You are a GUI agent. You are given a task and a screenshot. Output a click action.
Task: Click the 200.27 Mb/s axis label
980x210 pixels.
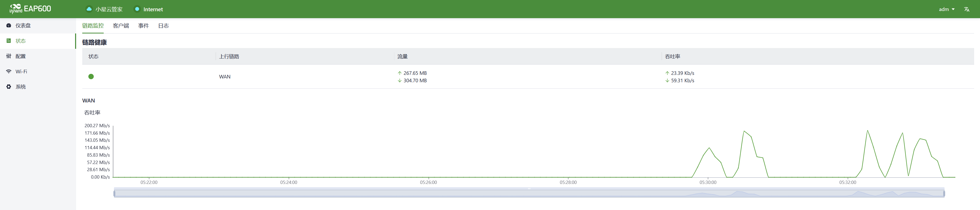(97, 125)
